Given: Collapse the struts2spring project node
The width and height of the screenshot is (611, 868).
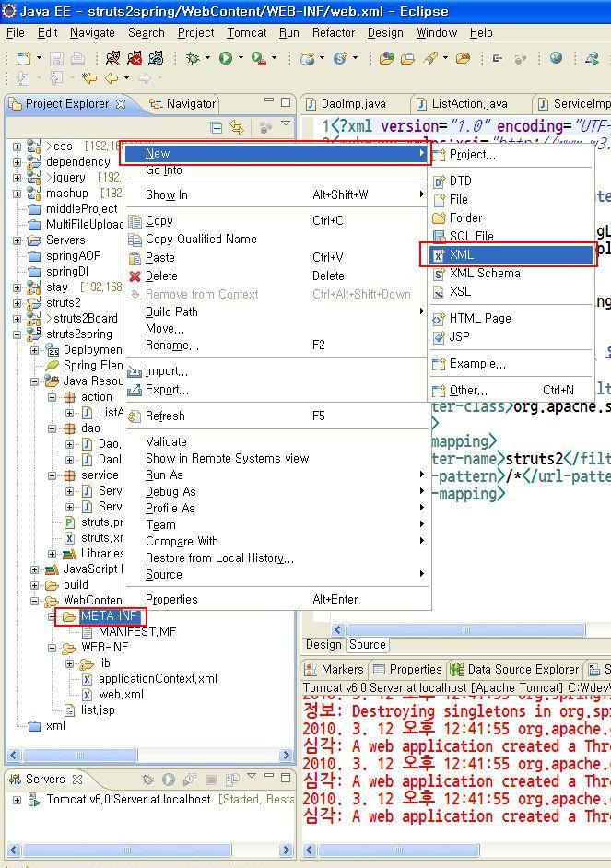Looking at the screenshot, I should [18, 334].
